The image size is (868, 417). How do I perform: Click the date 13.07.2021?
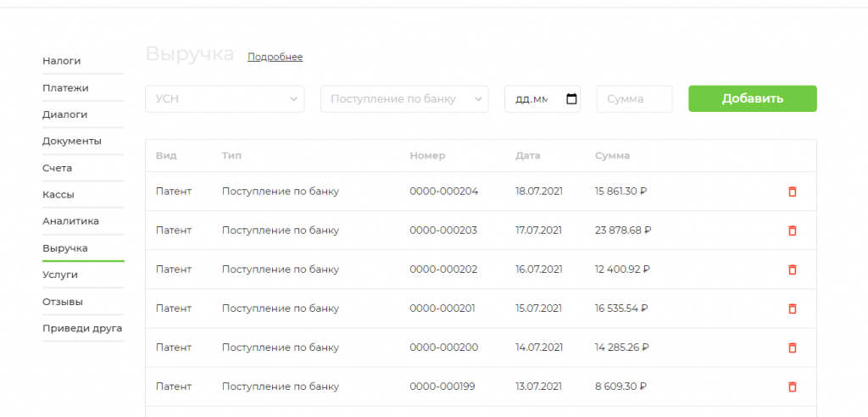point(539,386)
